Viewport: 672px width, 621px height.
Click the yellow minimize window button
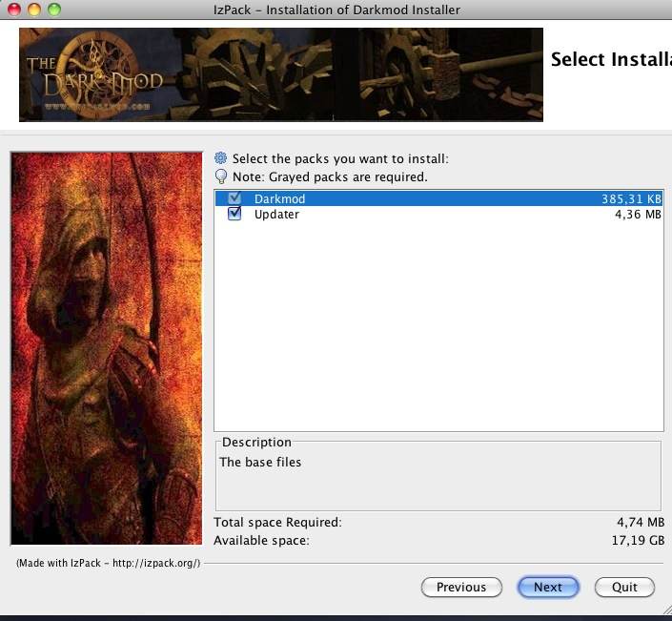(x=34, y=9)
